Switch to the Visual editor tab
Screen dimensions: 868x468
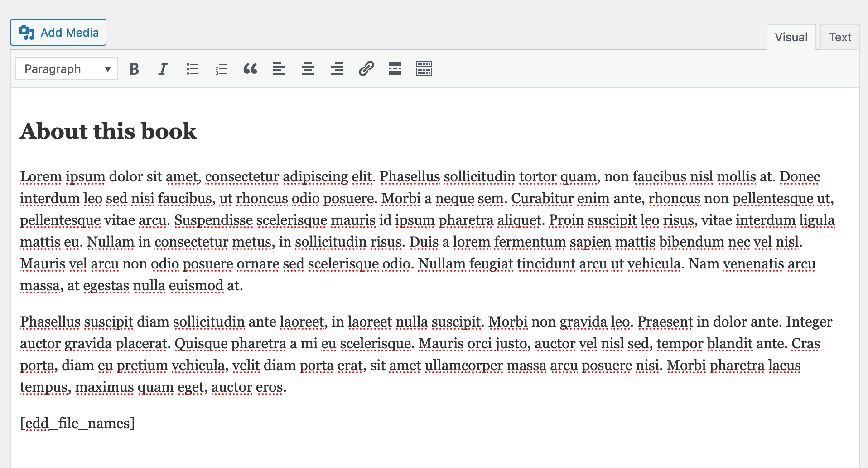(791, 37)
